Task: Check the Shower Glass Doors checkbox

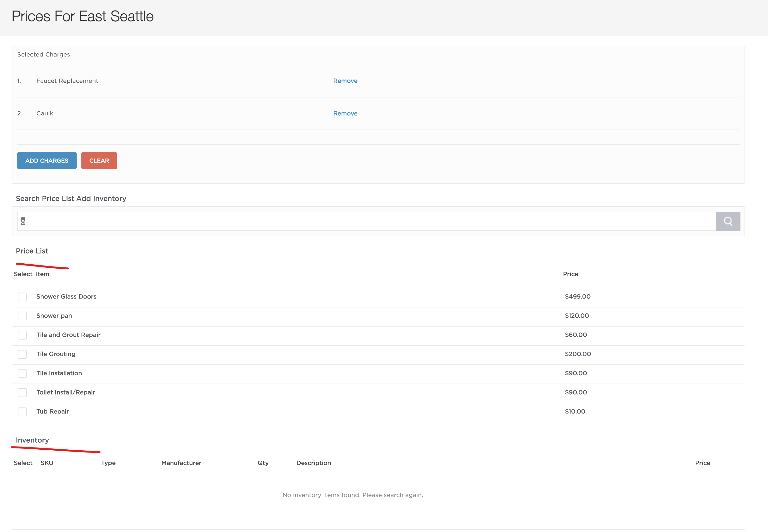Action: (x=22, y=297)
